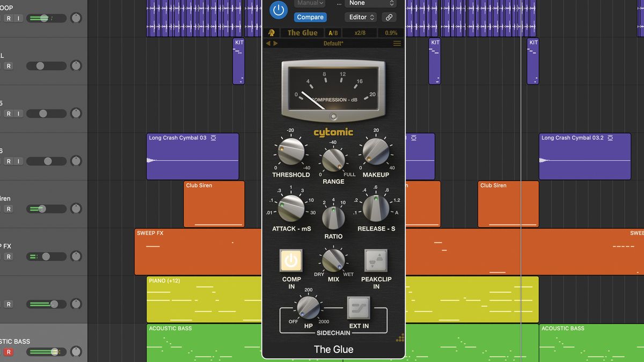Switch the A/B comparison state
The image size is (644, 362).
(x=333, y=33)
